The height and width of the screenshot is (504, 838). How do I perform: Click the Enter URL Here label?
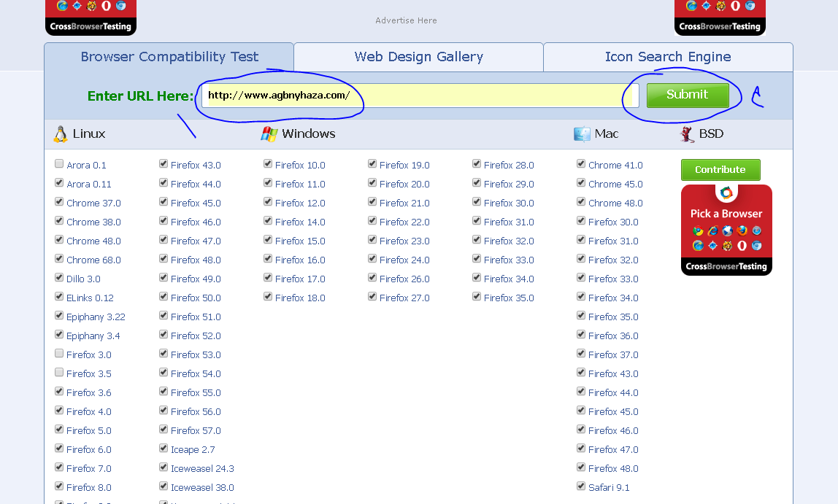point(141,96)
